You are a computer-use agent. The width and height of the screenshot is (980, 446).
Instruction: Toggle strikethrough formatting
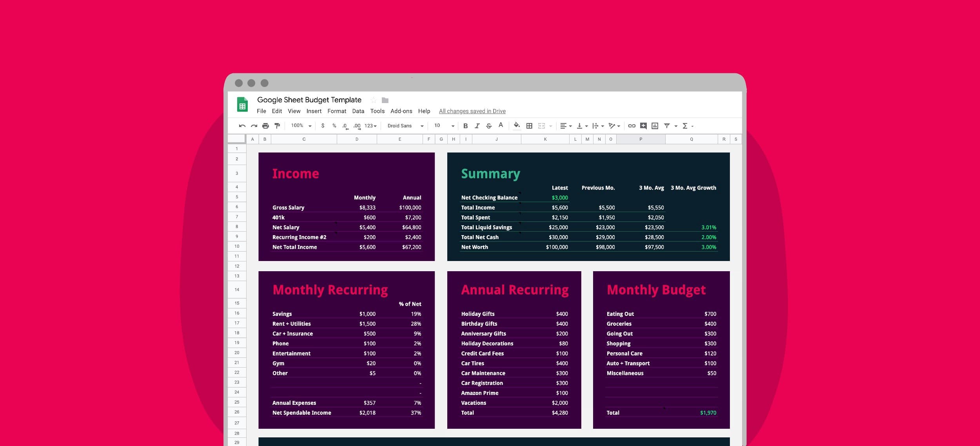489,126
